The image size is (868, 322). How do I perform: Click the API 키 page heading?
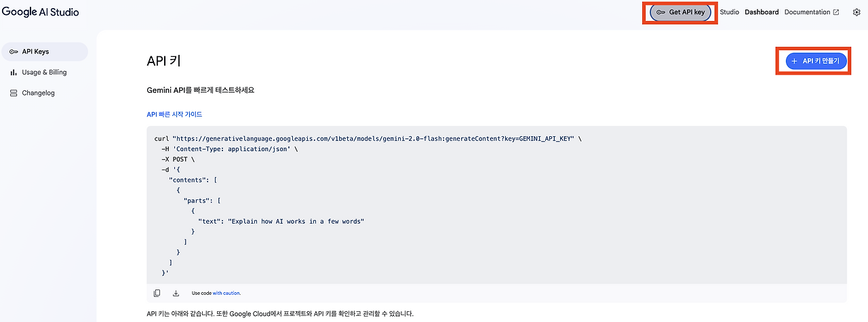coord(163,61)
